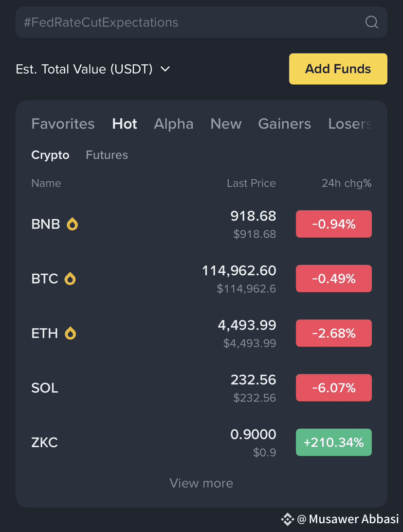The height and width of the screenshot is (532, 403).
Task: Select the Crypto sub-tab
Action: tap(50, 155)
